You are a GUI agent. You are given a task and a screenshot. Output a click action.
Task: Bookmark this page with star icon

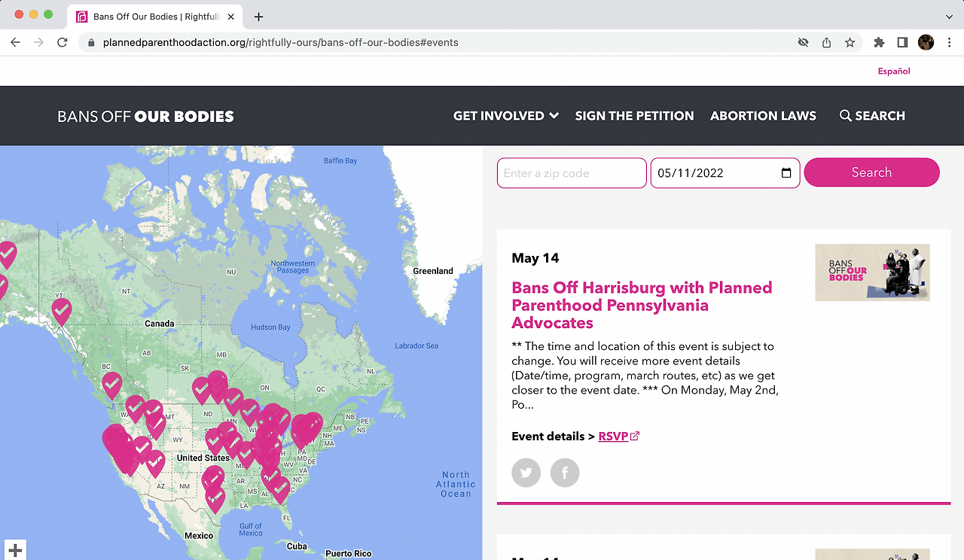[x=850, y=43]
